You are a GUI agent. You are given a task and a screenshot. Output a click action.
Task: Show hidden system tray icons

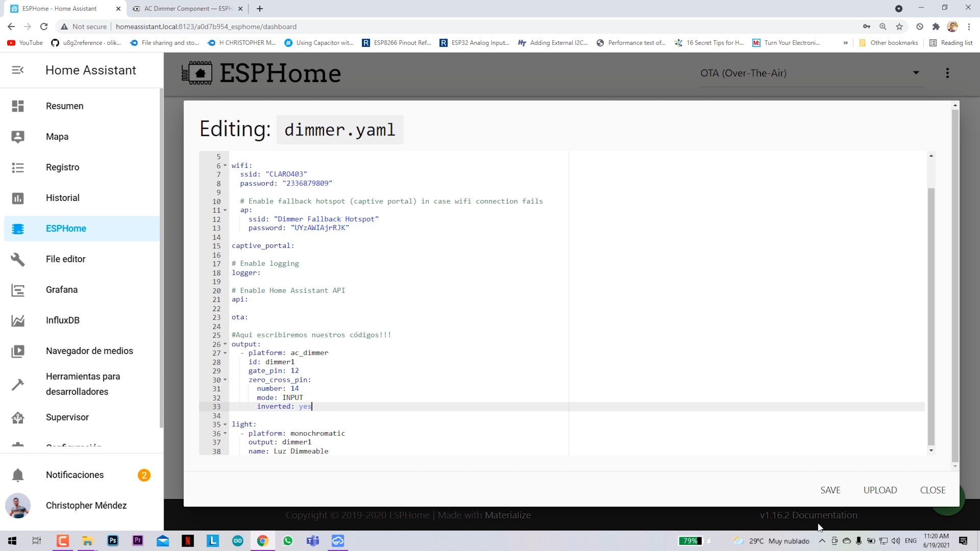(822, 541)
